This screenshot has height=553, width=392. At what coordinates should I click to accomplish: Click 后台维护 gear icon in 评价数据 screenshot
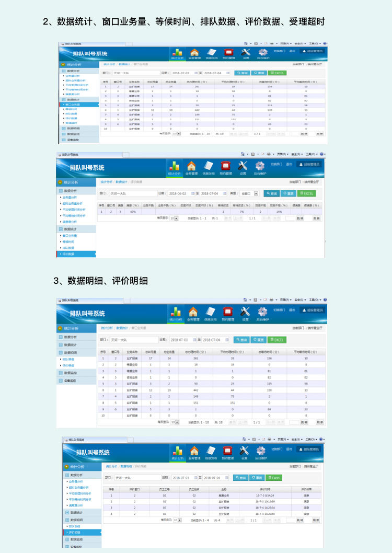260,168
